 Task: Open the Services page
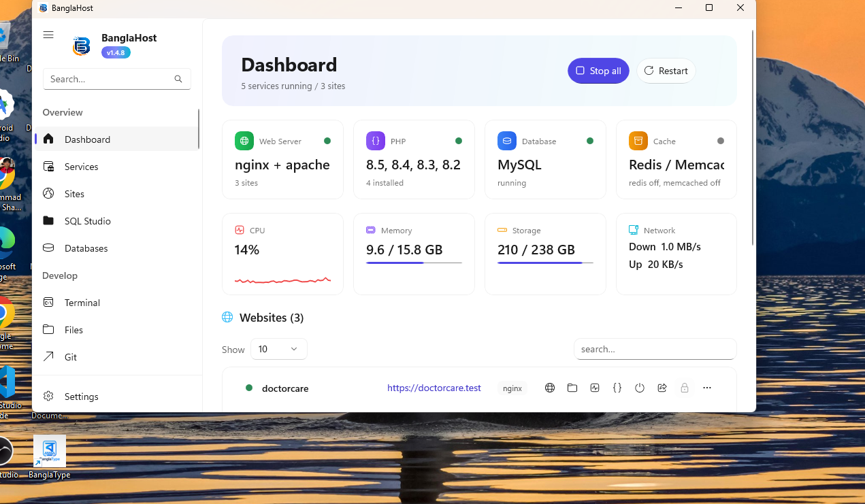pyautogui.click(x=116, y=167)
